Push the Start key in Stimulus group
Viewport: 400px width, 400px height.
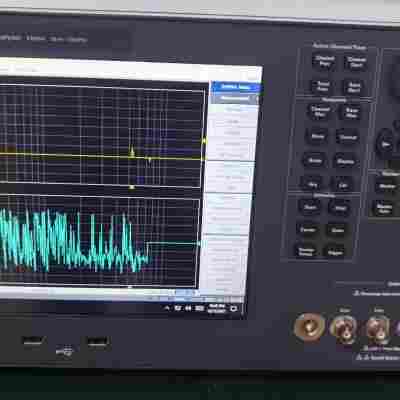pos(310,207)
